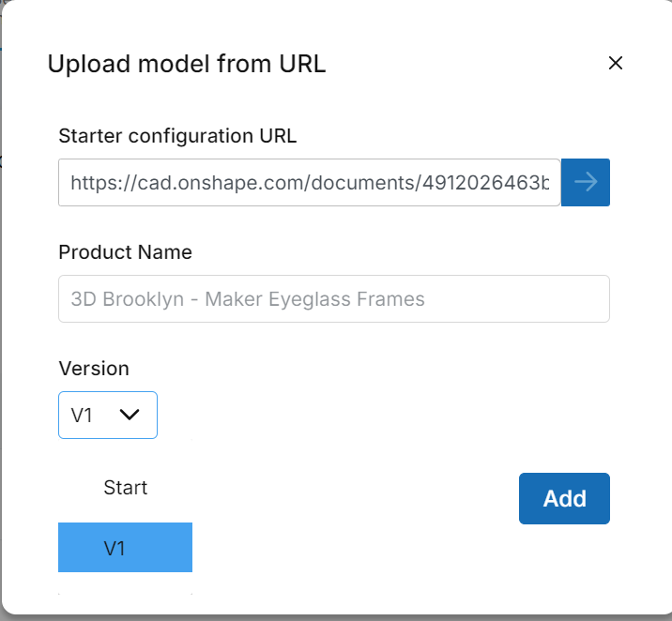The image size is (672, 621).
Task: Pick the Start entry in the dropdown list
Action: tap(126, 488)
